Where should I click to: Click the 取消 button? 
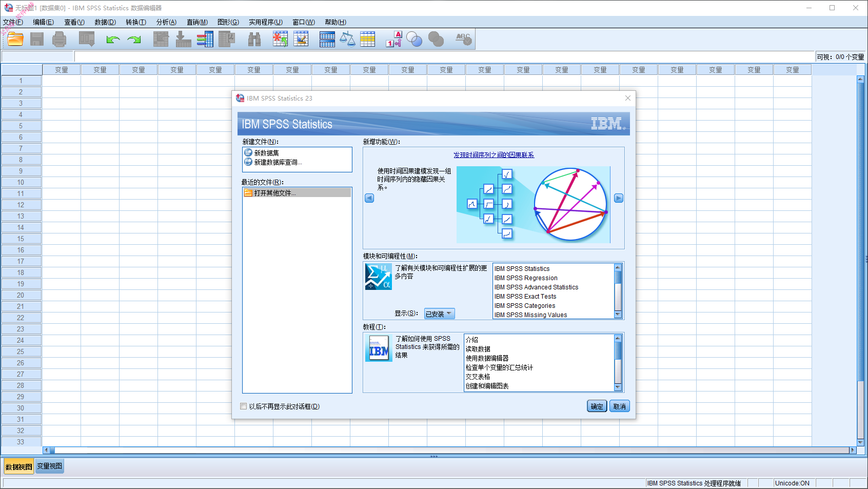(x=619, y=406)
